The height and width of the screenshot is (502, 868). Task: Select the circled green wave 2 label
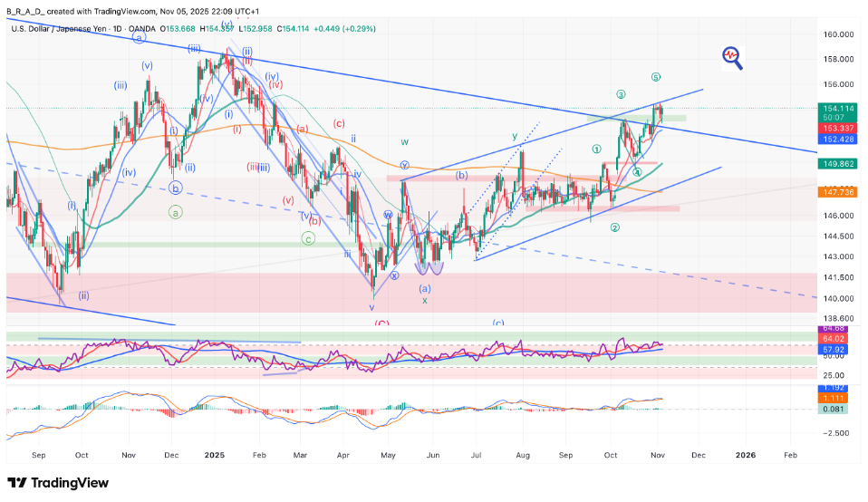614,227
